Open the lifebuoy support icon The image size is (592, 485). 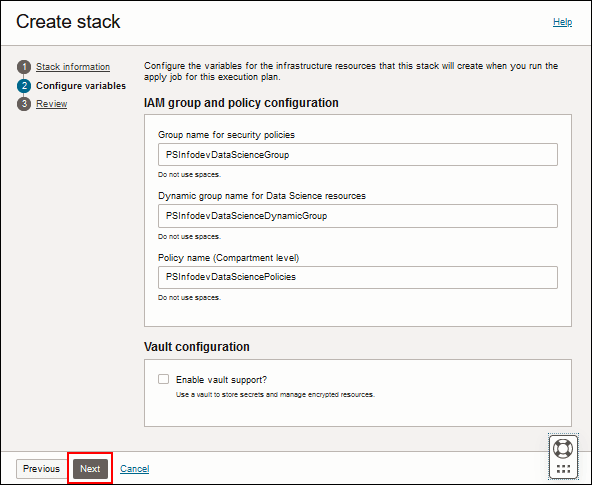(x=563, y=449)
